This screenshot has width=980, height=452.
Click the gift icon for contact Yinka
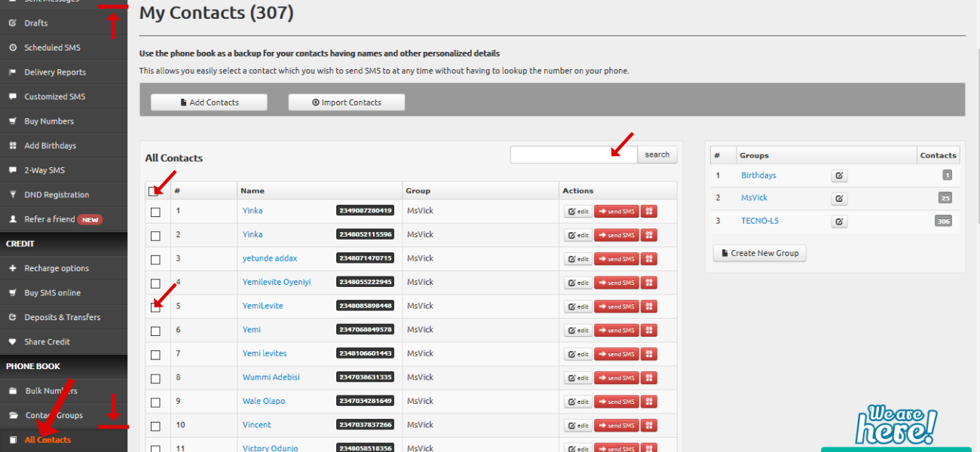(x=648, y=211)
